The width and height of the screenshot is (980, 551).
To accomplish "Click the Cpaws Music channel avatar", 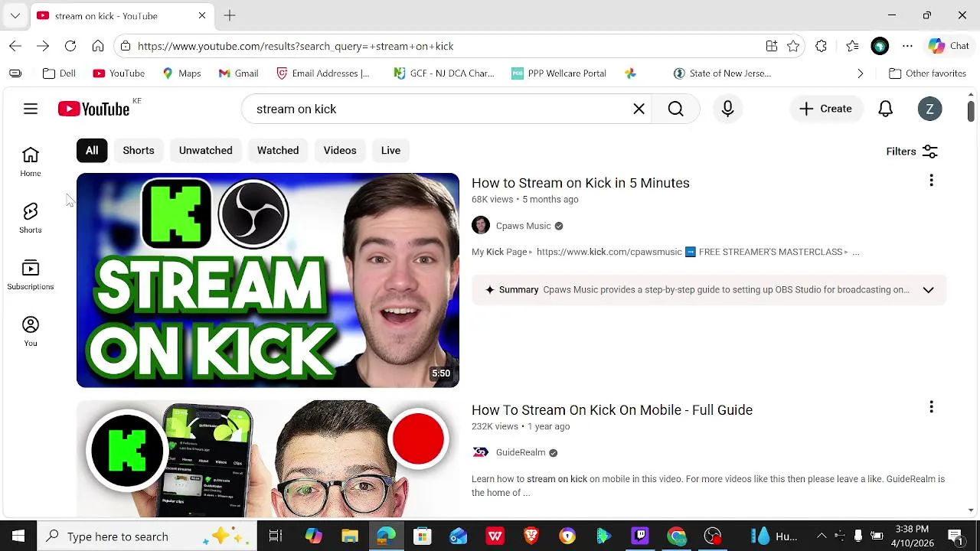I will click(480, 226).
